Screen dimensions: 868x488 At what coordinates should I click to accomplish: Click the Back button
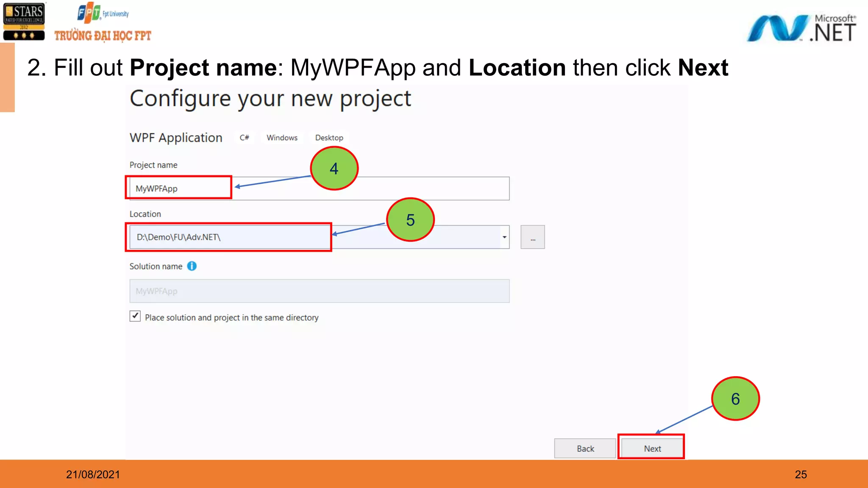tap(585, 448)
